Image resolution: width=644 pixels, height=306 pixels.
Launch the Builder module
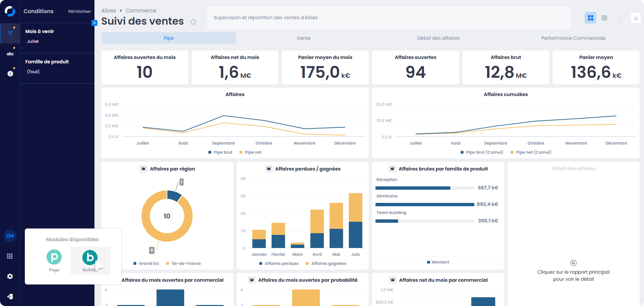tap(90, 260)
